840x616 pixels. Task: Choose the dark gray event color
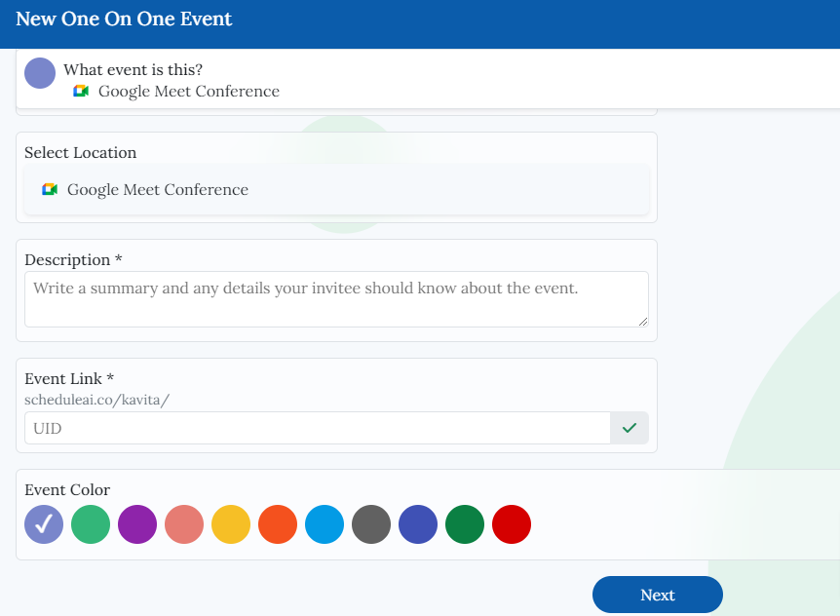[371, 524]
